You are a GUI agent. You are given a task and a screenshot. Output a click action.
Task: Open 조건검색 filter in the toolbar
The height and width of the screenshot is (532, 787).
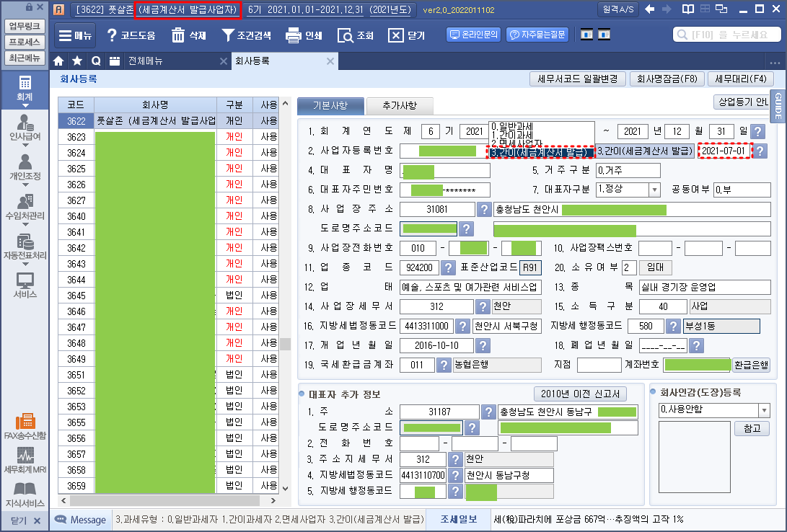[x=246, y=35]
